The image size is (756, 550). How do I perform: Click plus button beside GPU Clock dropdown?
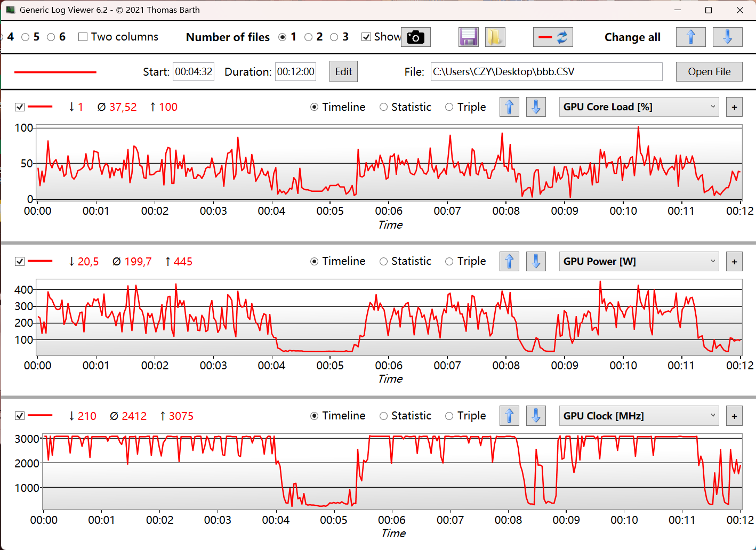(x=734, y=416)
